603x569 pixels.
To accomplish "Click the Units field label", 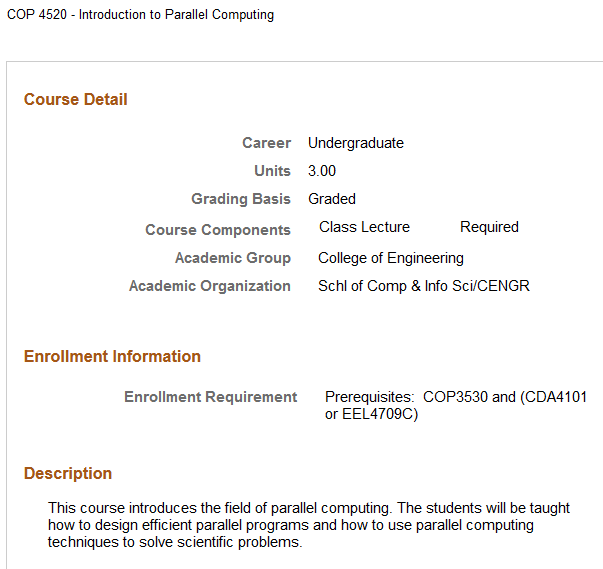I will click(272, 171).
